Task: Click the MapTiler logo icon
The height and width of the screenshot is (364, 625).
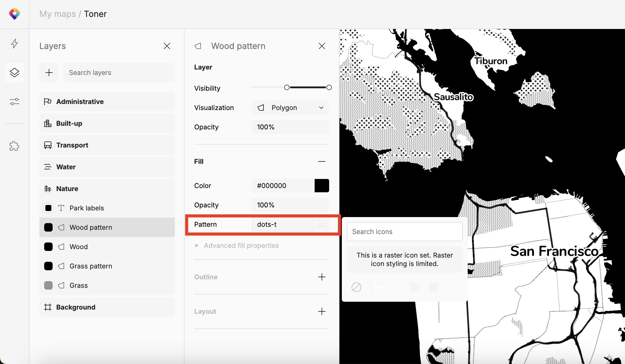Action: 14,14
